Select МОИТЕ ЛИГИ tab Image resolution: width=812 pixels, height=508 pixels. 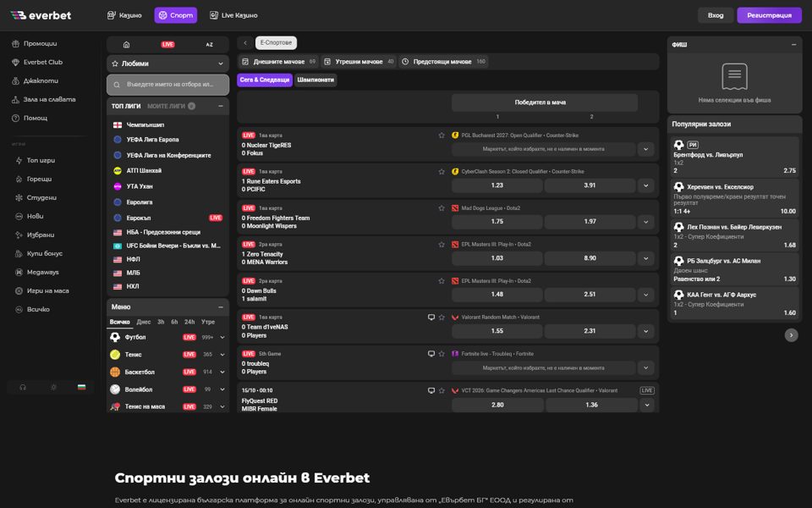tap(171, 106)
